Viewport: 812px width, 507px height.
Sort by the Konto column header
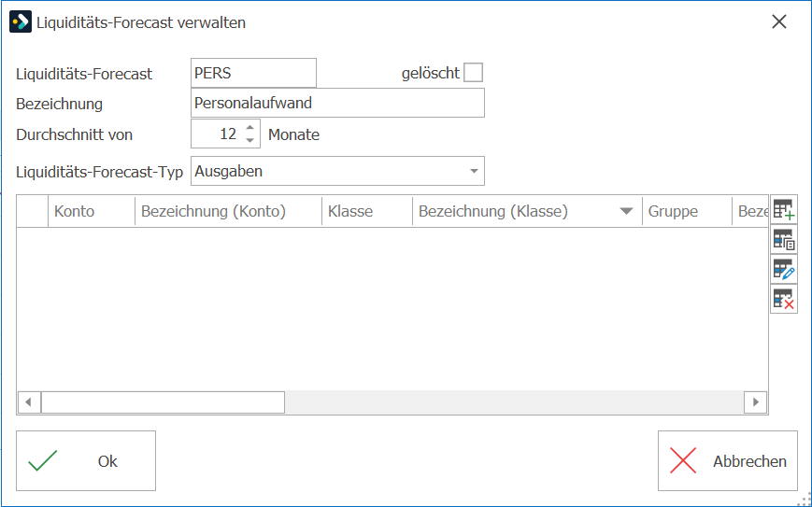(92, 211)
